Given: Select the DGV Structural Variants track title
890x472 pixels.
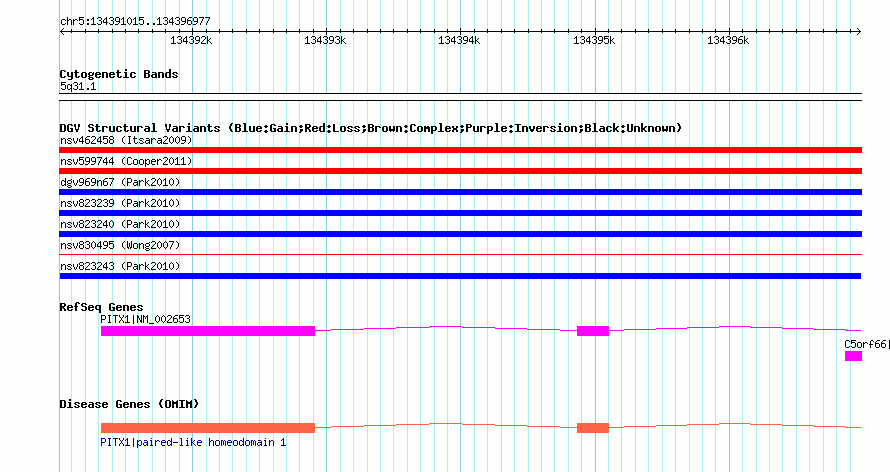Looking at the screenshot, I should coord(371,128).
